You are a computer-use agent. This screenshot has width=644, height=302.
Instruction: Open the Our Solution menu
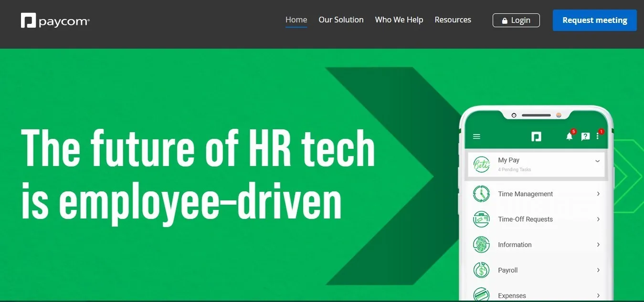tap(341, 20)
